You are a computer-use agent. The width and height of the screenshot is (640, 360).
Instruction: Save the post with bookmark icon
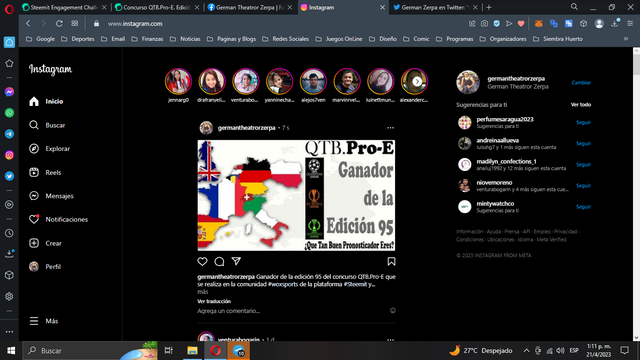click(x=391, y=261)
